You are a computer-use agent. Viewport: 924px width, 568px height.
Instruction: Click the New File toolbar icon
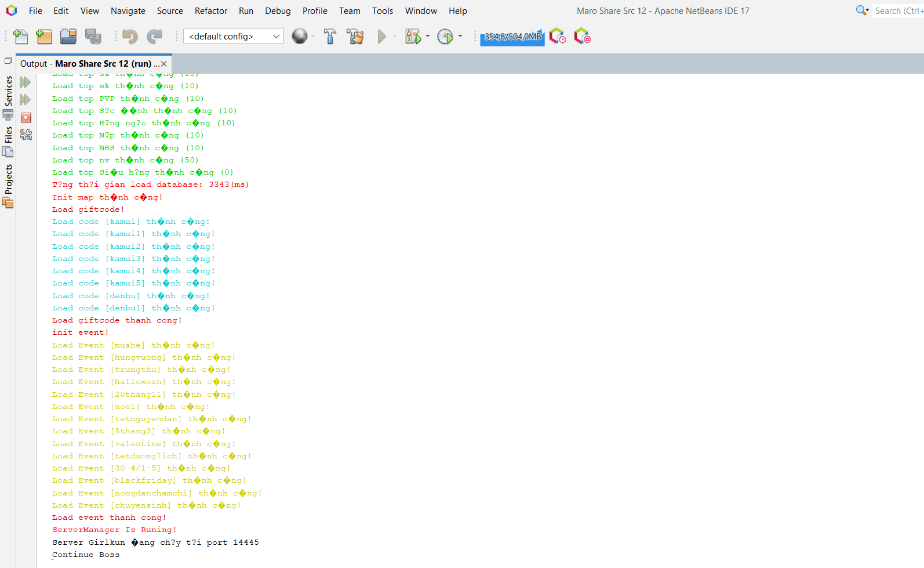pos(20,37)
